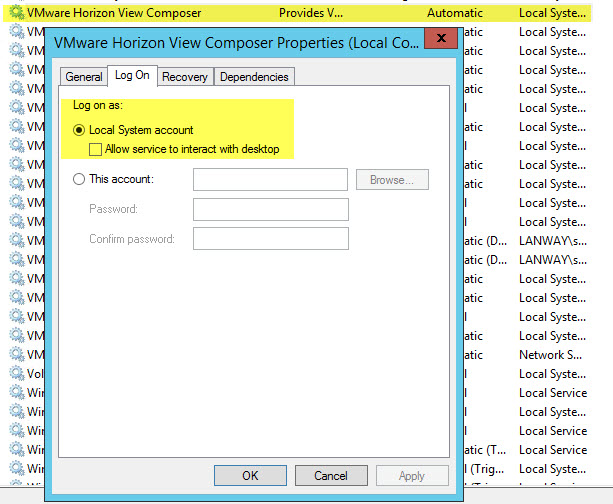This screenshot has height=504, width=613.
Task: Click the gear icon beside VMware Horizon View Composer
Action: [x=16, y=13]
